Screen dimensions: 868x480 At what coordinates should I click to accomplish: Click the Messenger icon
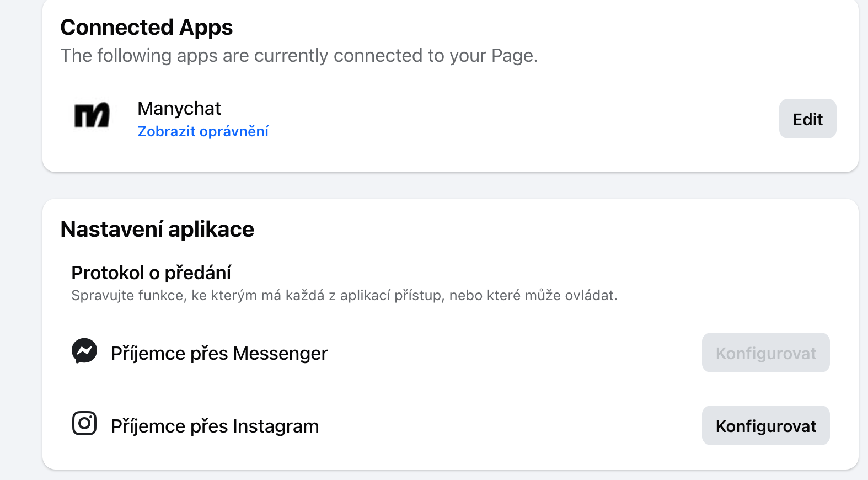tap(84, 350)
